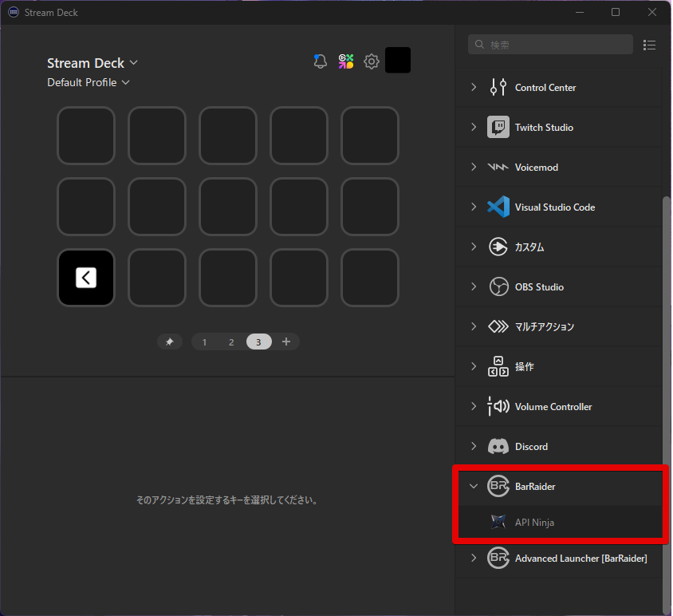Expand the マルチアクション chevron
This screenshot has height=616, width=673.
click(474, 326)
